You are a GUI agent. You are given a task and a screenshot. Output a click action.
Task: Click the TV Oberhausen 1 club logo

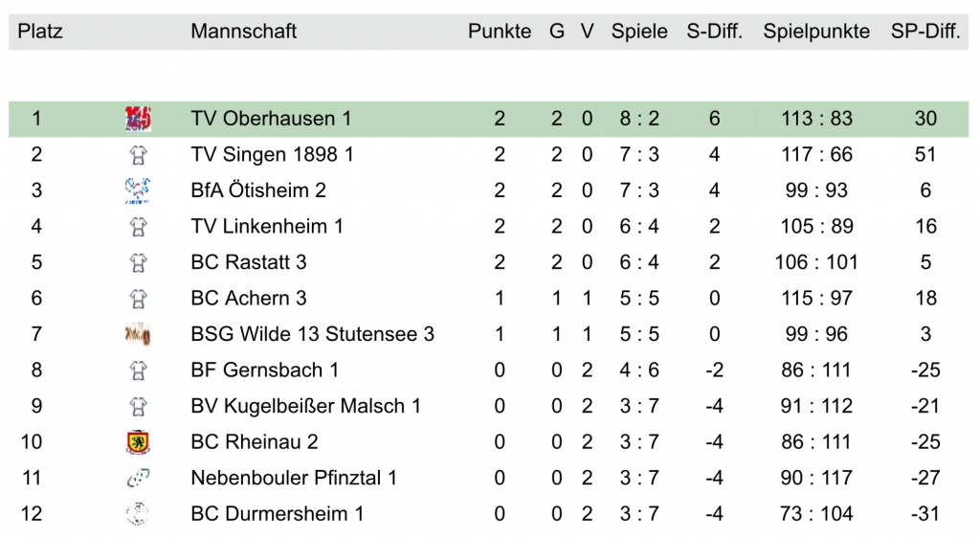(138, 119)
